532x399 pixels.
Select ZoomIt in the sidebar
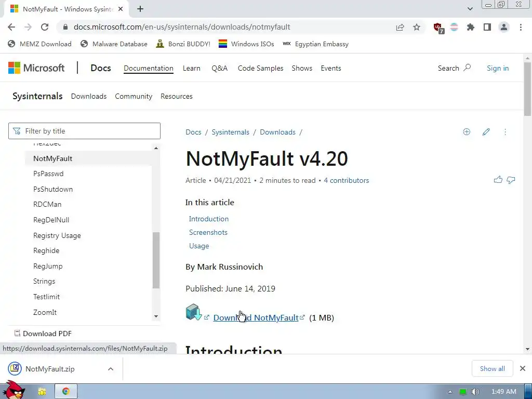(45, 312)
